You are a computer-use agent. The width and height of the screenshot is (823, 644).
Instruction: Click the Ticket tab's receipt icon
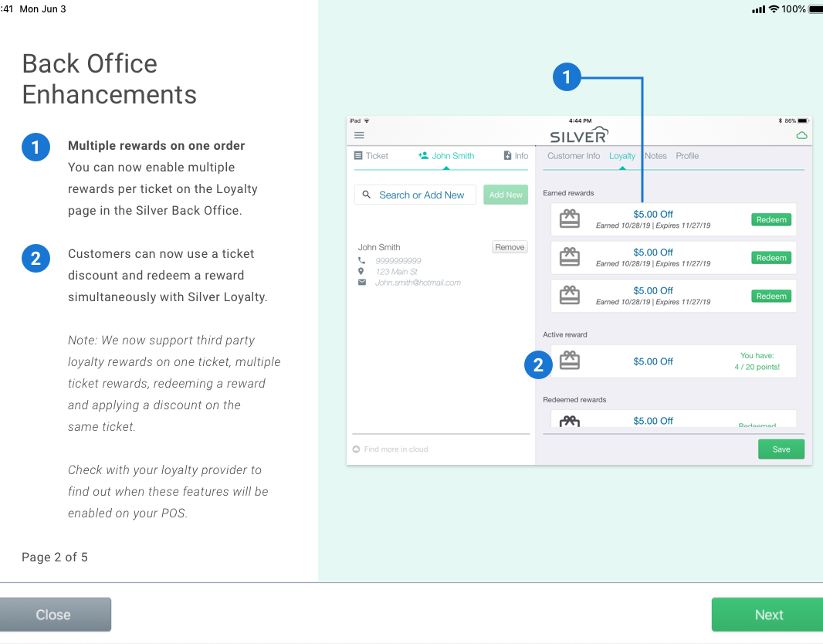coord(358,155)
